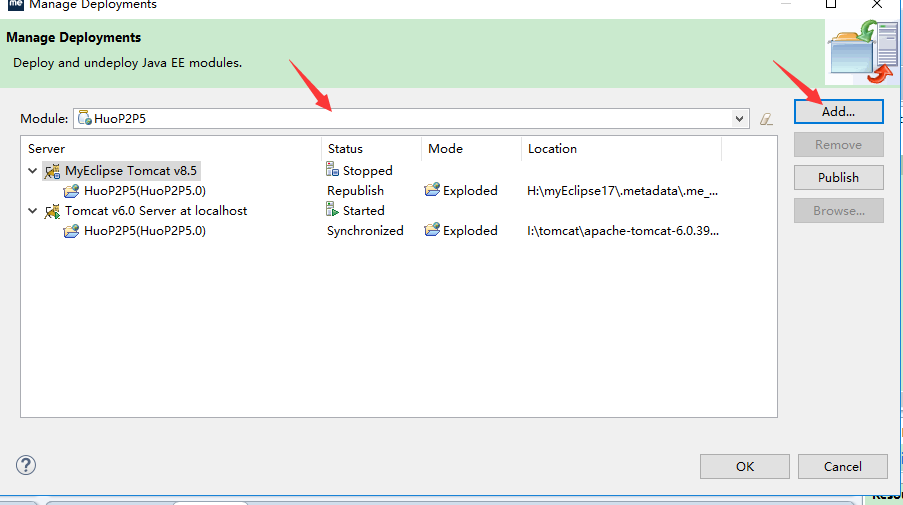
Task: Click the Started status text
Action: (363, 211)
